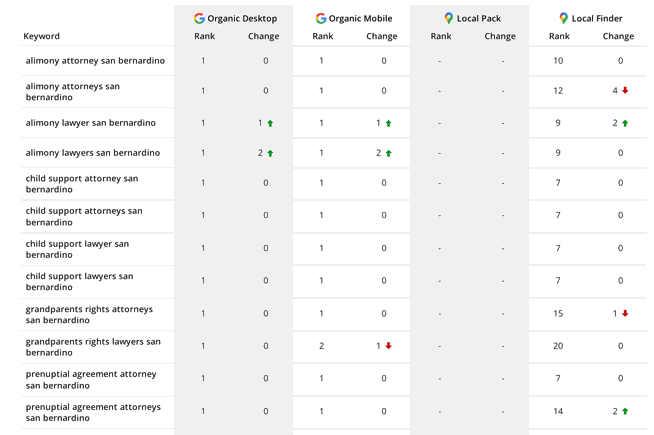This screenshot has width=654, height=435.
Task: Click the Maps pin icon beside Local Pack
Action: 448,18
